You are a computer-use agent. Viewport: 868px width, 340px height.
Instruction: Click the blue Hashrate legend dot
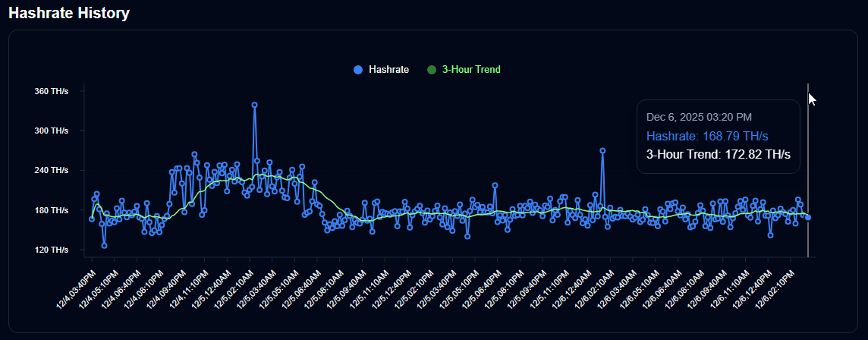pos(358,70)
